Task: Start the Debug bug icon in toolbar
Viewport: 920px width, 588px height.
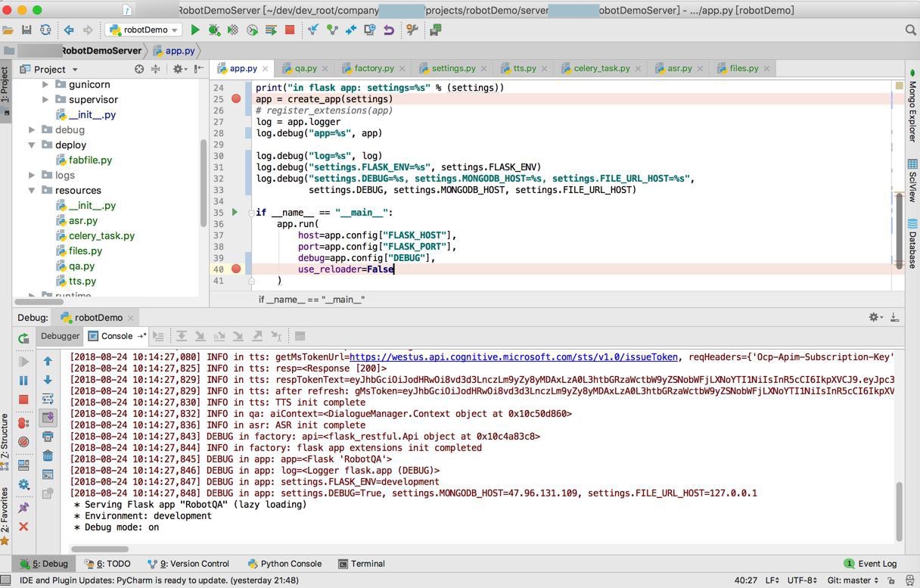Action: tap(214, 30)
